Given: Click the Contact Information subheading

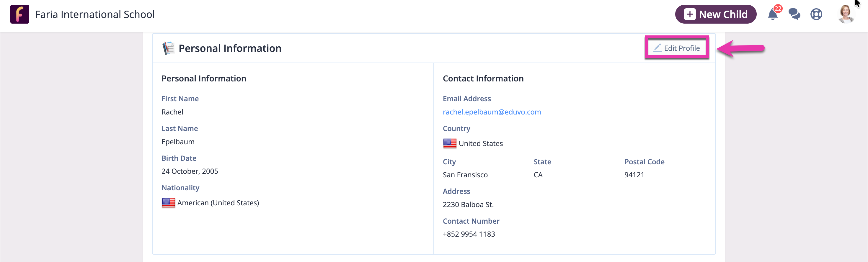Looking at the screenshot, I should [x=483, y=78].
